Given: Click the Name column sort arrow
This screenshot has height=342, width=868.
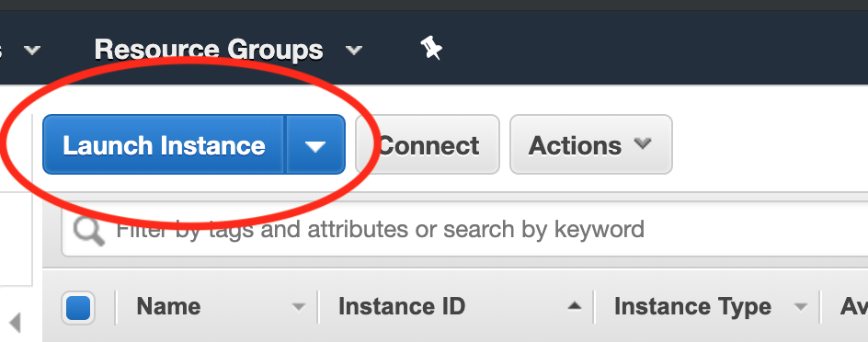Looking at the screenshot, I should pyautogui.click(x=298, y=306).
